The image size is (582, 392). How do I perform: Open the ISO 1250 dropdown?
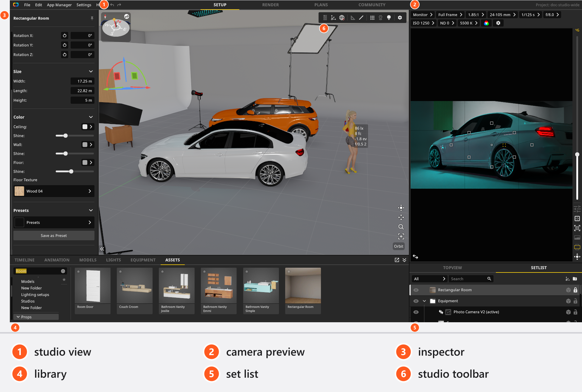423,23
